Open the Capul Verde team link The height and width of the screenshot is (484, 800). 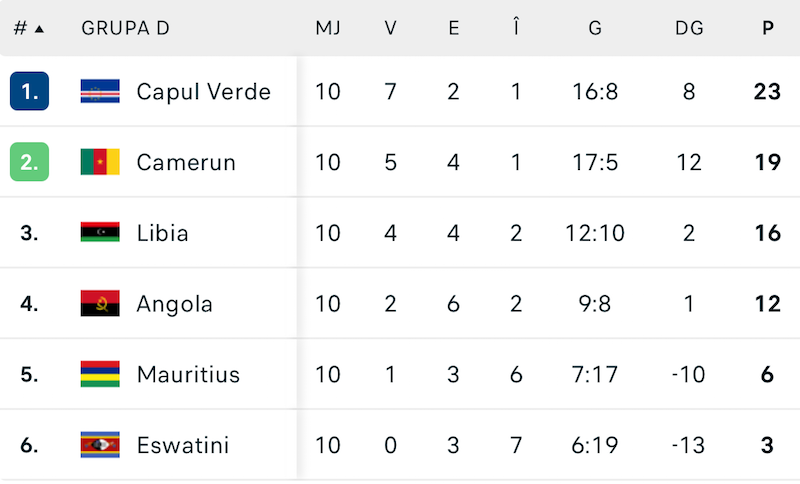click(203, 92)
